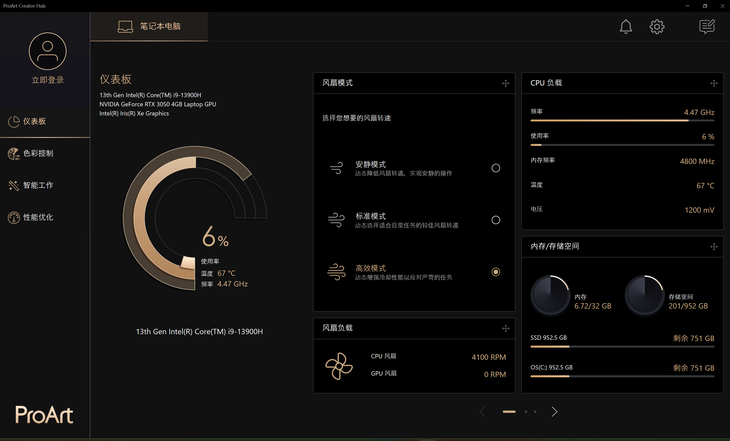The image size is (730, 441).
Task: Click the OS(C:) 952.5 GB capacity bar
Action: (622, 376)
